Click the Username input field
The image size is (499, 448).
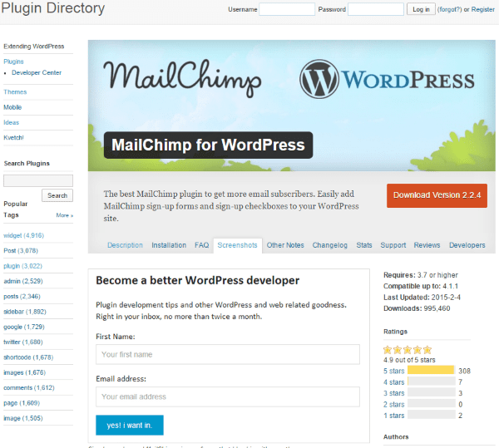tap(287, 9)
